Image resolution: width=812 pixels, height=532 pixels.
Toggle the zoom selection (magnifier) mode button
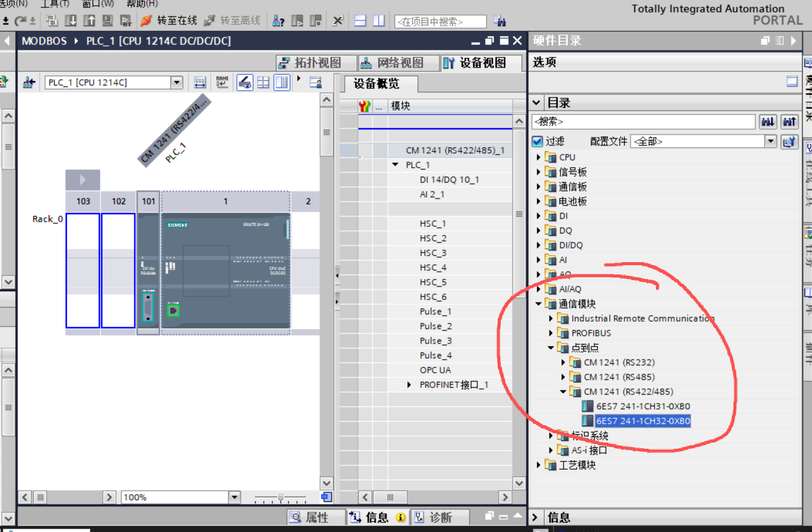[x=244, y=82]
